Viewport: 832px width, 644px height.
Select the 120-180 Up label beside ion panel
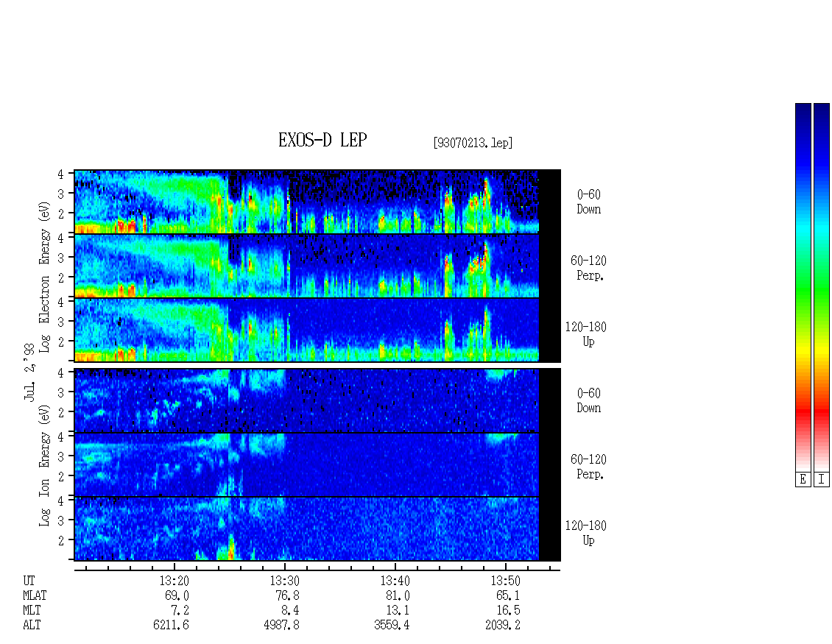[x=585, y=533]
